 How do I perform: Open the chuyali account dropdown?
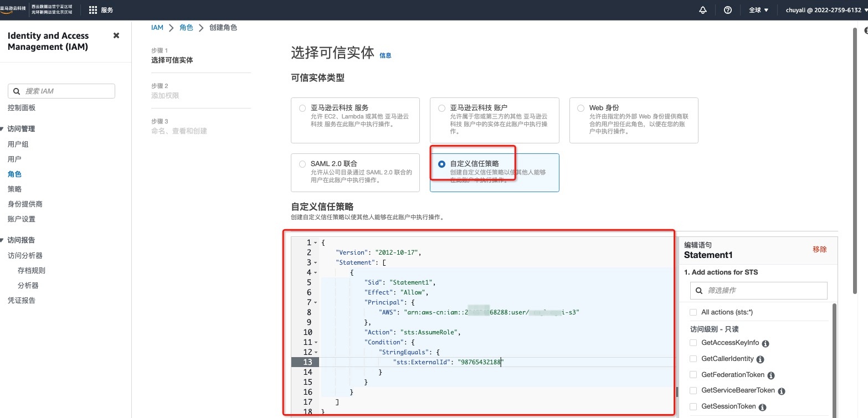[x=826, y=10]
